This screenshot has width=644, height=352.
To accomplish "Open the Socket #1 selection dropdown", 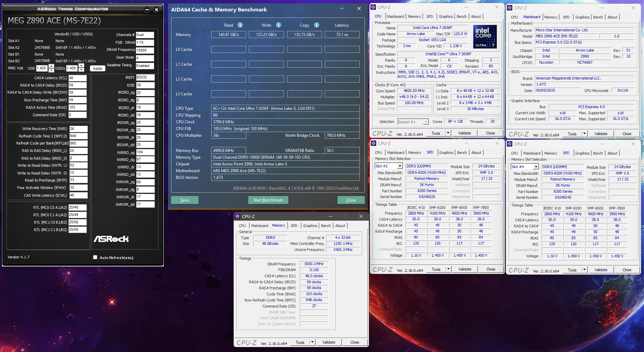I will pos(426,122).
